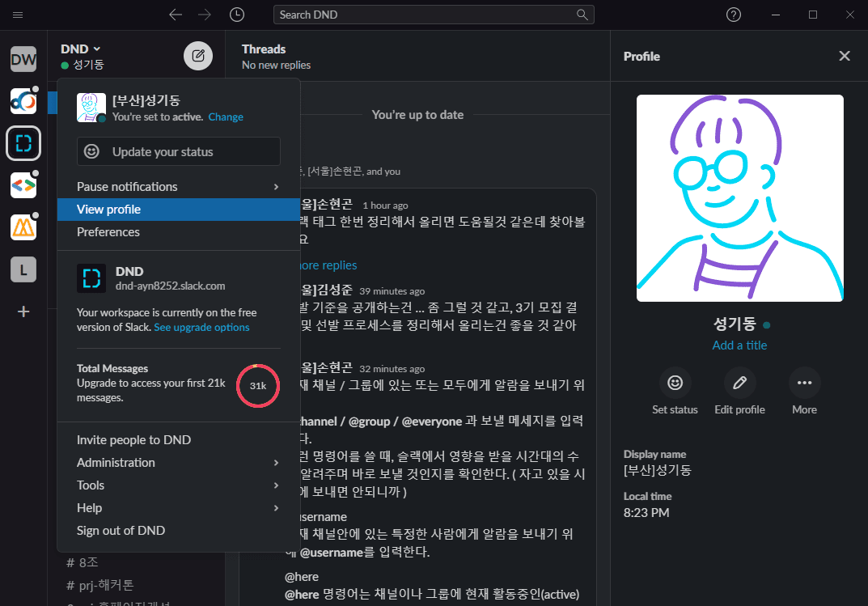Switch to the orange M workspace
The height and width of the screenshot is (606, 868).
(x=23, y=227)
